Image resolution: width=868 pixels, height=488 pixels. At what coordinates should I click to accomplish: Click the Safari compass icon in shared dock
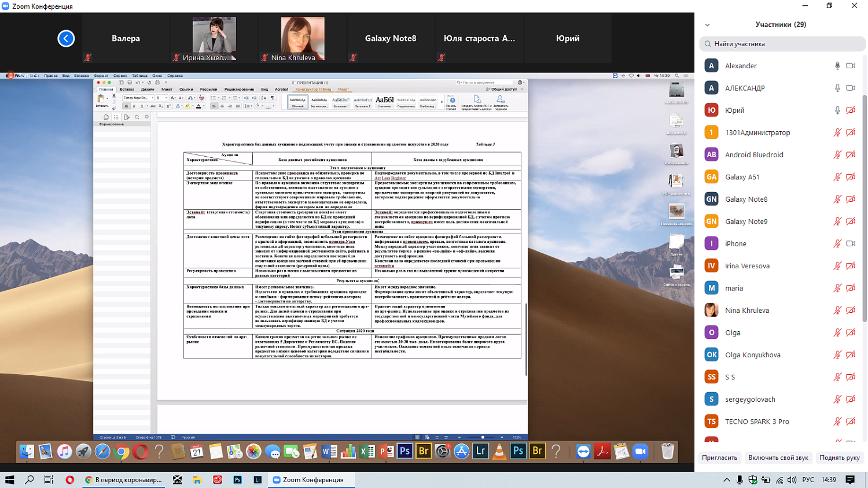[102, 452]
